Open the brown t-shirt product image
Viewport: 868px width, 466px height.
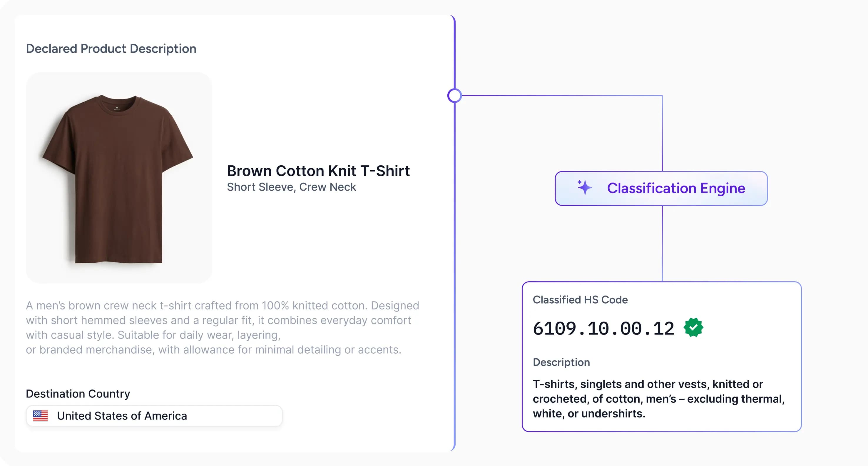[119, 178]
